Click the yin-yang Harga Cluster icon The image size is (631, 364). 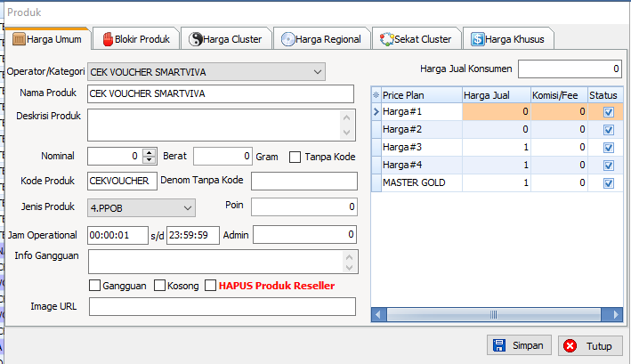pyautogui.click(x=196, y=39)
